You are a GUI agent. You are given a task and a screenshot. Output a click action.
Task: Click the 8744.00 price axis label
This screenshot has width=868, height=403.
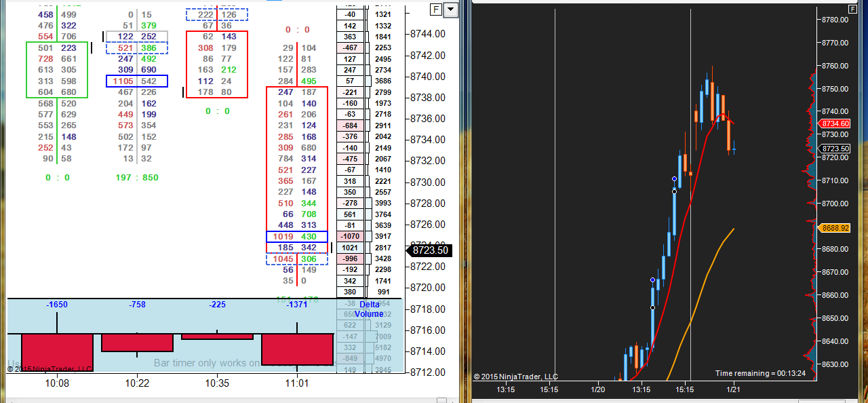click(428, 34)
